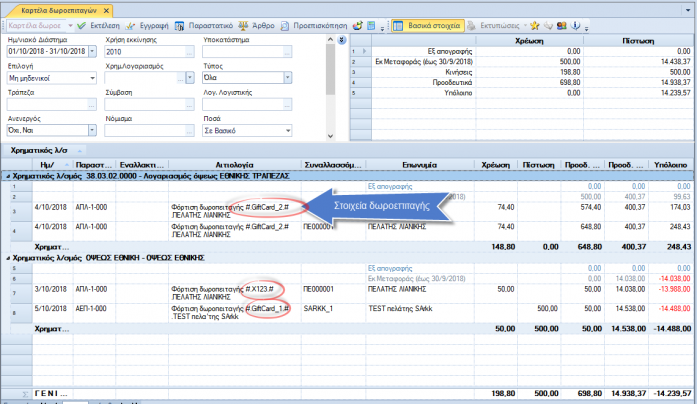Image resolution: width=697 pixels, height=404 pixels.
Task: Click the chart icon after Προεπισκόπηση
Action: (x=357, y=26)
